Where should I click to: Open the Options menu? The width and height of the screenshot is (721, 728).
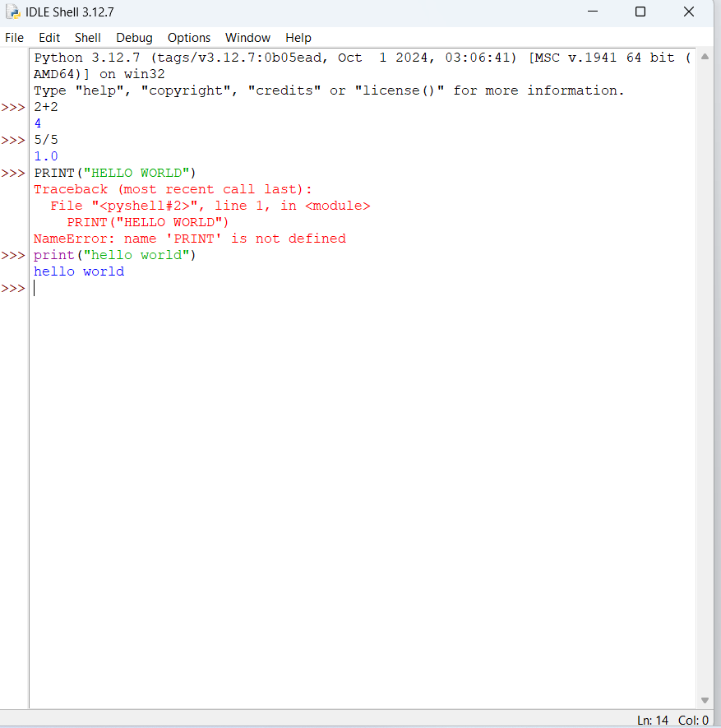(x=189, y=38)
